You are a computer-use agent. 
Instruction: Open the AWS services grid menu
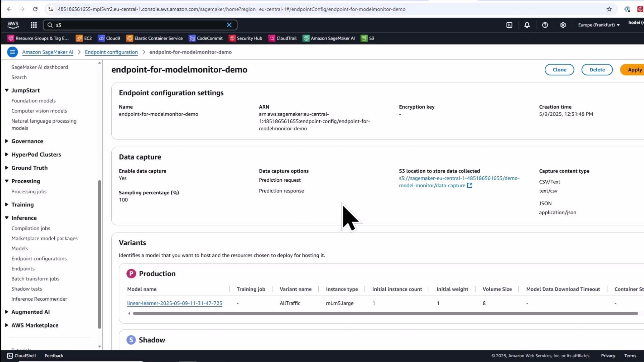(x=34, y=25)
